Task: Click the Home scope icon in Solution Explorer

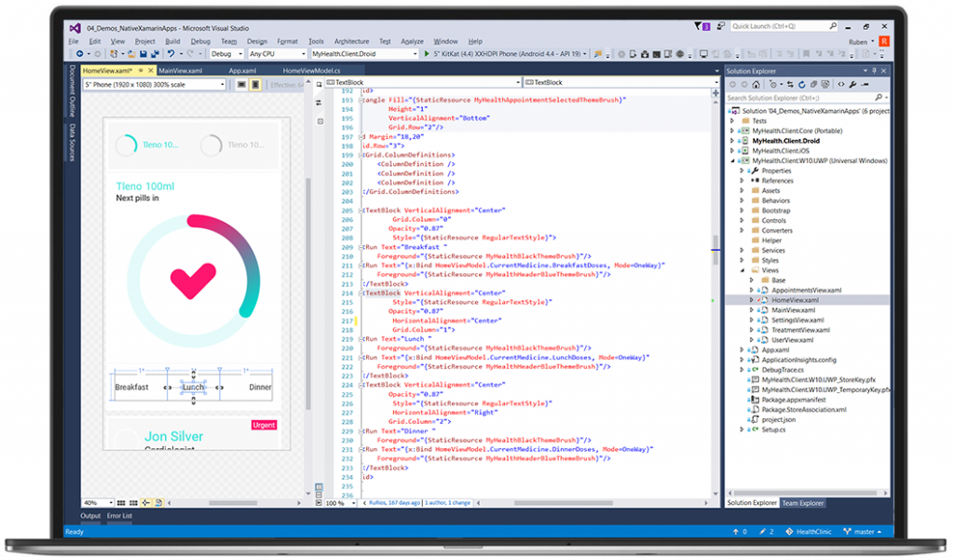Action: [756, 84]
